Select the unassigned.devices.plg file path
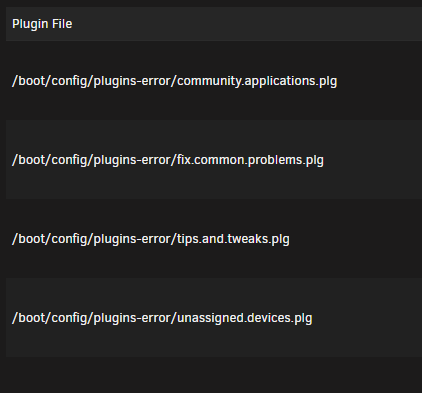 [x=162, y=318]
